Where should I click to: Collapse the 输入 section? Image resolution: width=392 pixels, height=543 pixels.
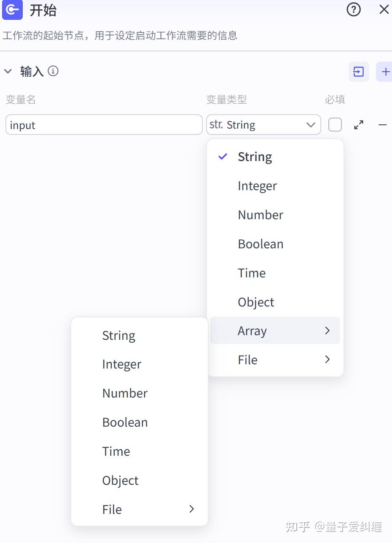(x=8, y=71)
